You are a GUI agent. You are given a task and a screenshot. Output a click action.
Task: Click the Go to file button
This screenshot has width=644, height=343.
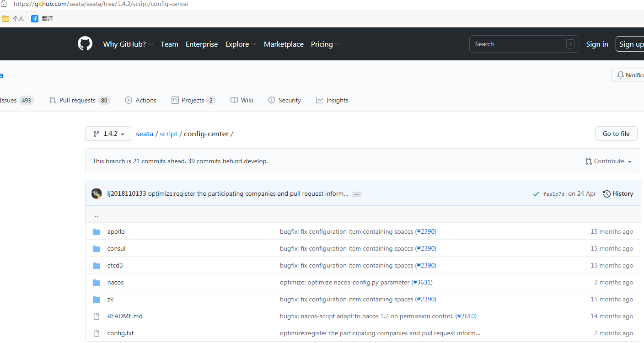click(x=616, y=134)
